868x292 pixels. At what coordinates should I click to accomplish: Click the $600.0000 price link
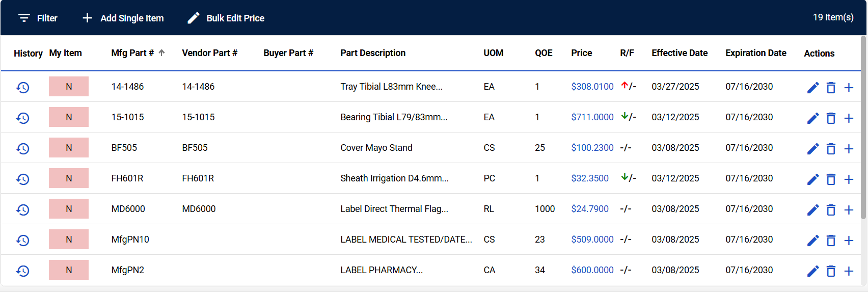[x=592, y=270]
